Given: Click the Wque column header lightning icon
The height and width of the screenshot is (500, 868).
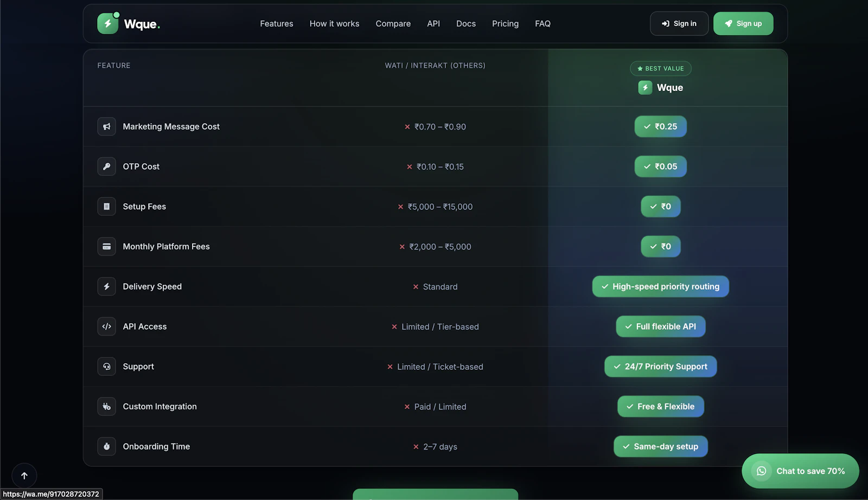Looking at the screenshot, I should pos(645,87).
